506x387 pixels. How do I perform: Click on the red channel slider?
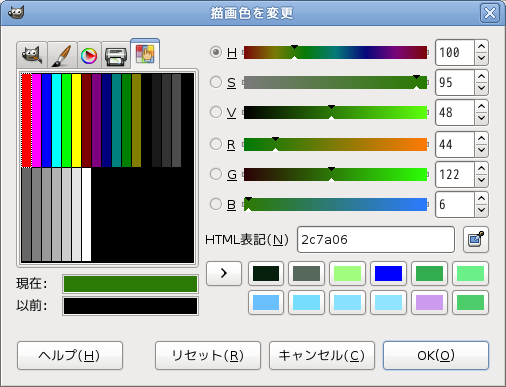335,144
